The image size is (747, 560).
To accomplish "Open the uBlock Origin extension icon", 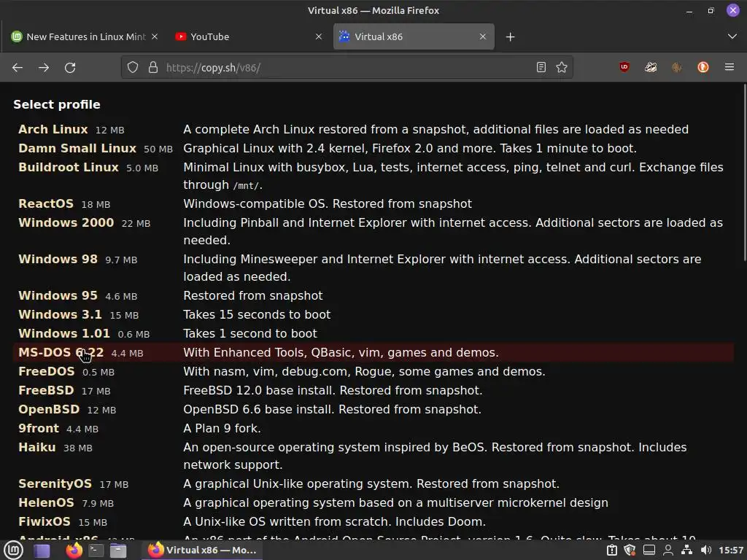I will click(624, 67).
